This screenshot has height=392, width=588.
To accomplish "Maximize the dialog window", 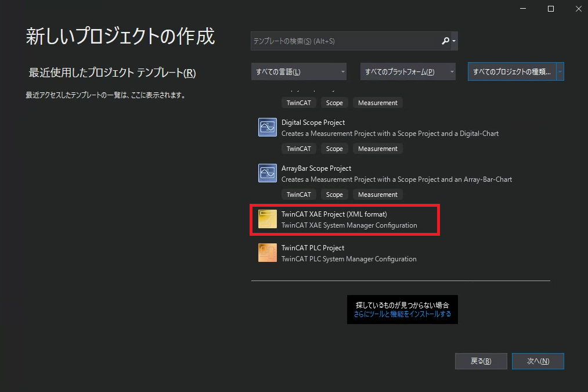I will tap(550, 9).
